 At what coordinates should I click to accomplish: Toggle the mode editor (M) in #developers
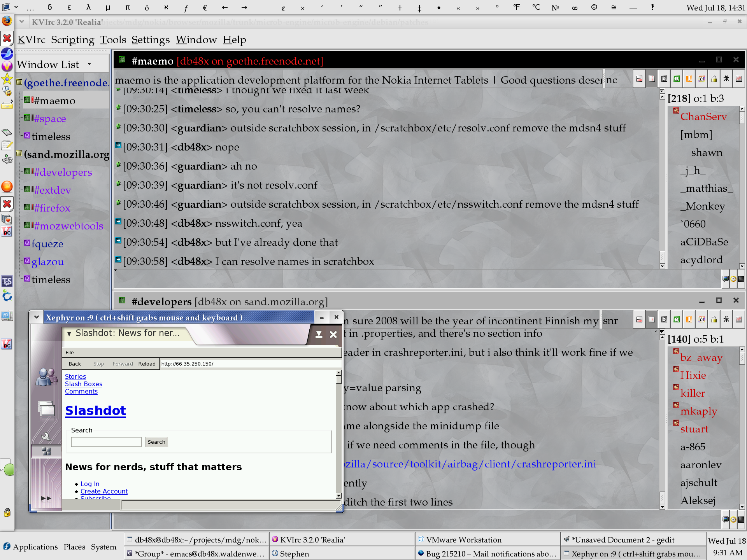tap(701, 320)
